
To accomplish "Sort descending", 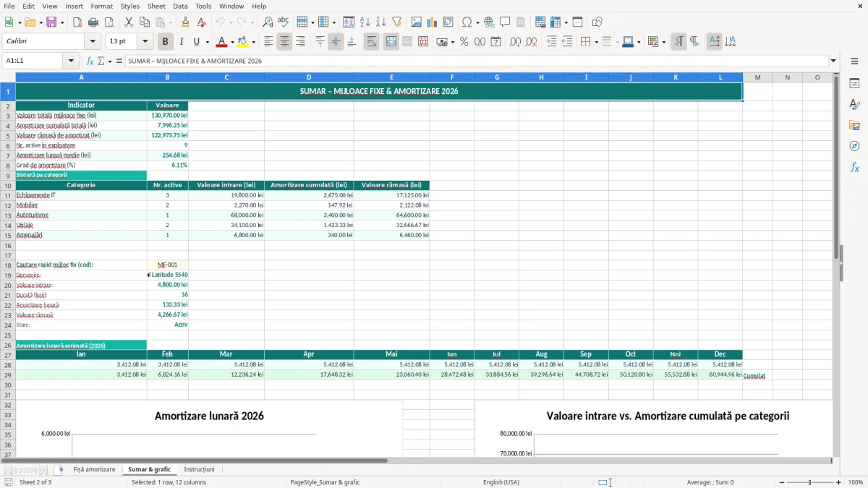I will point(381,22).
